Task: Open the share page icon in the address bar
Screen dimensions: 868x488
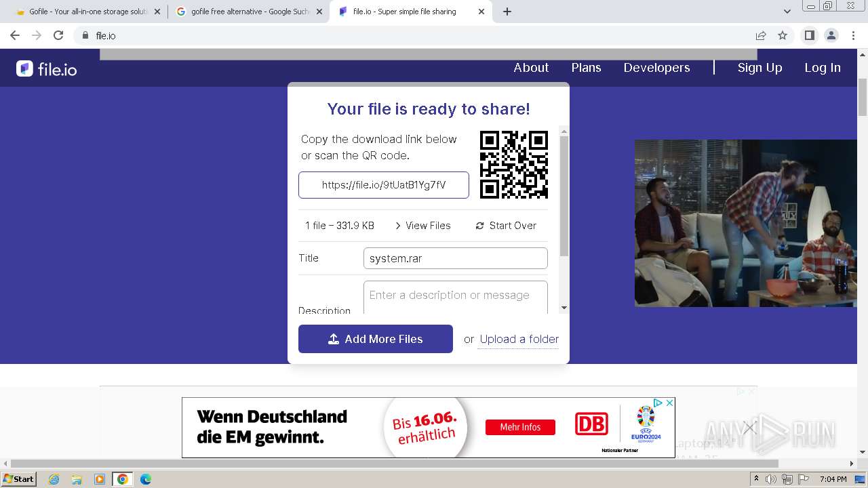Action: (761, 35)
